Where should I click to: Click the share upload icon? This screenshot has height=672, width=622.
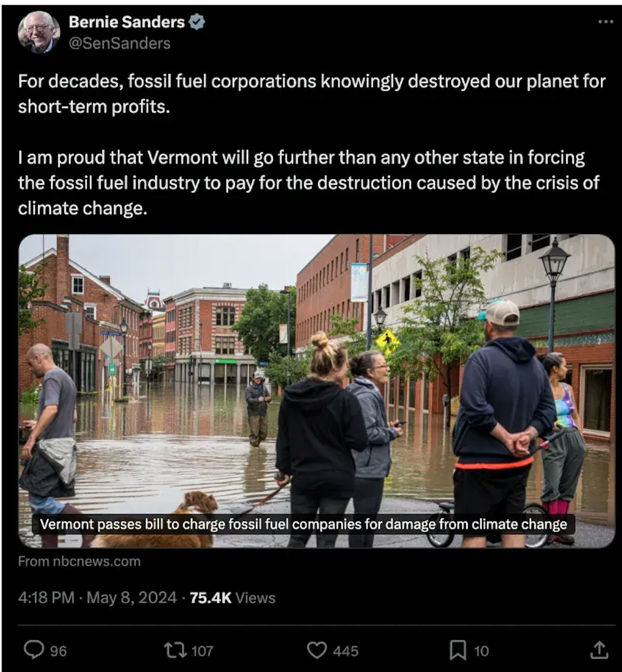point(599,650)
